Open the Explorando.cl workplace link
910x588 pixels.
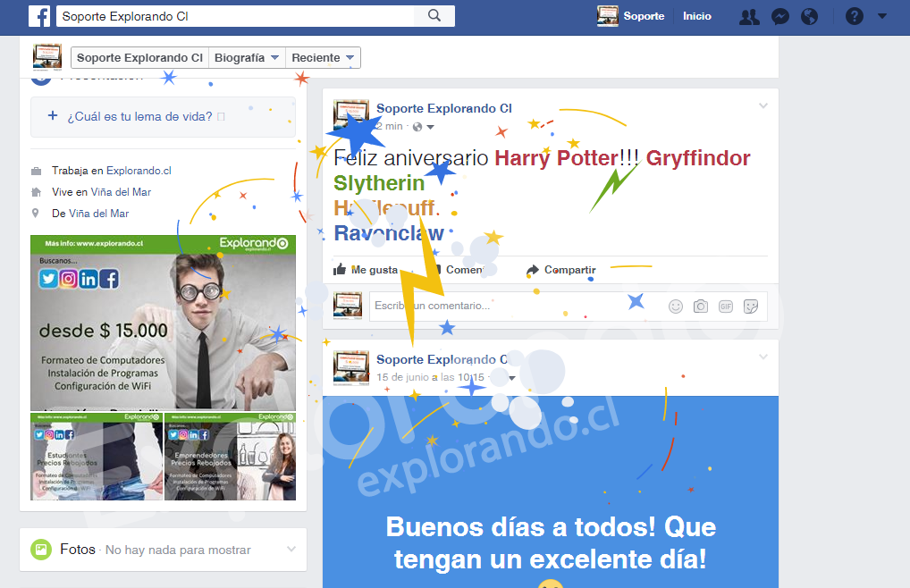click(139, 171)
